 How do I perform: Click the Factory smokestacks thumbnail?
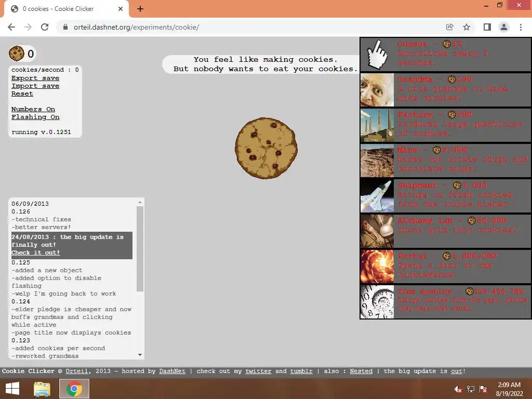tap(377, 125)
